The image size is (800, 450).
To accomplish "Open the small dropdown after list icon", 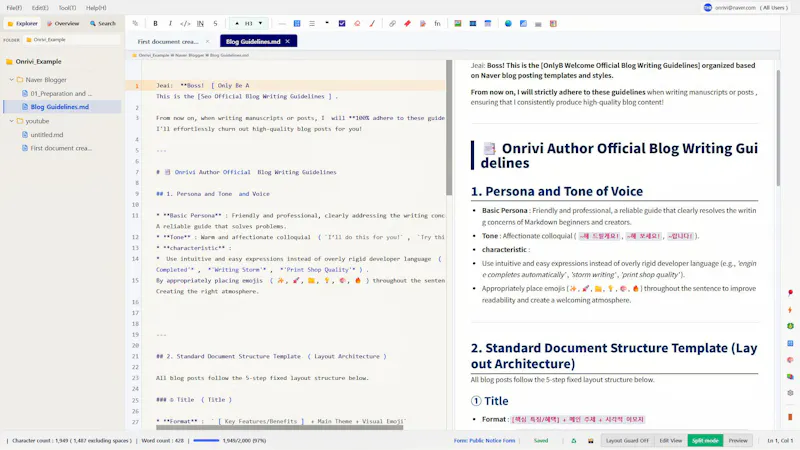I will (x=327, y=23).
